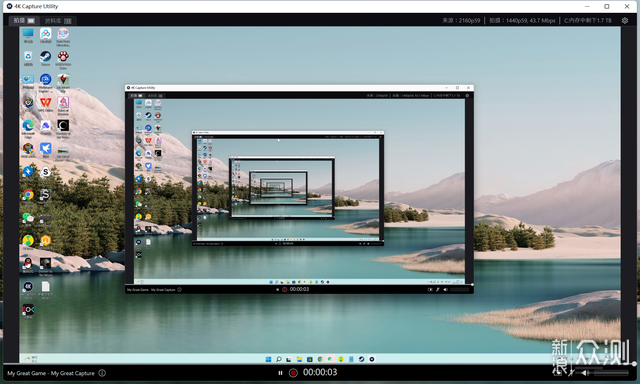The height and width of the screenshot is (384, 640).
Task: Stop recording with the red record button
Action: coord(293,373)
